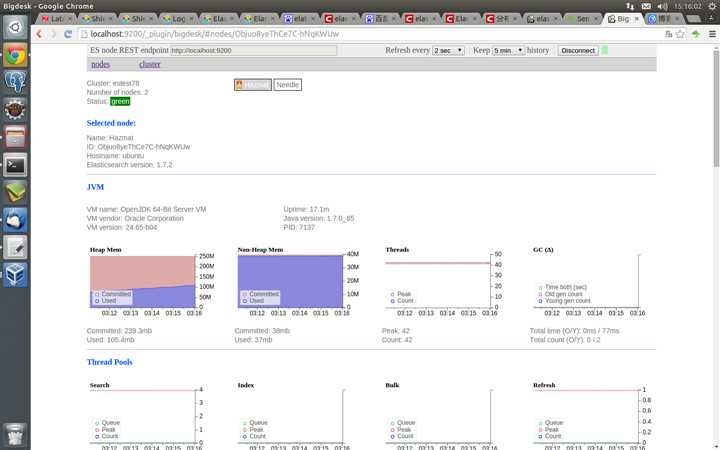This screenshot has width=720, height=450.
Task: Go back in Chrome
Action: tap(39, 34)
